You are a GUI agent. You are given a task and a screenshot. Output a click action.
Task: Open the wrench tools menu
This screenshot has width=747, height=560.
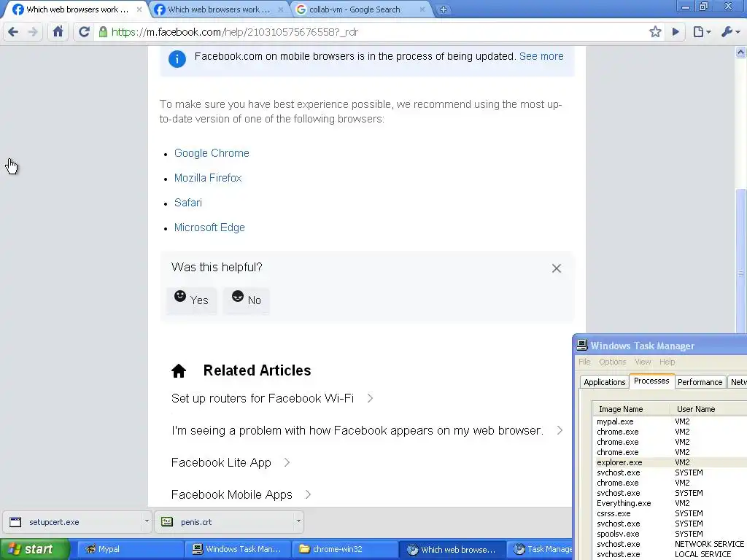click(x=730, y=32)
